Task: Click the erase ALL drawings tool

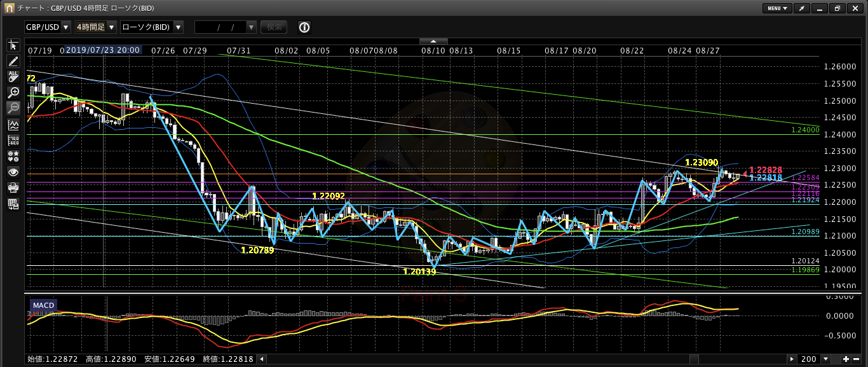Action: pyautogui.click(x=13, y=77)
